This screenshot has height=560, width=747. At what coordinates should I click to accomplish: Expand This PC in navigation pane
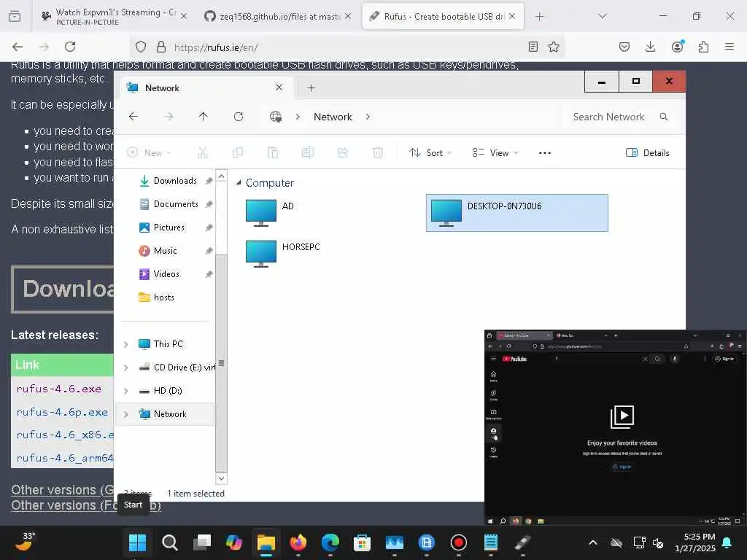coord(125,344)
